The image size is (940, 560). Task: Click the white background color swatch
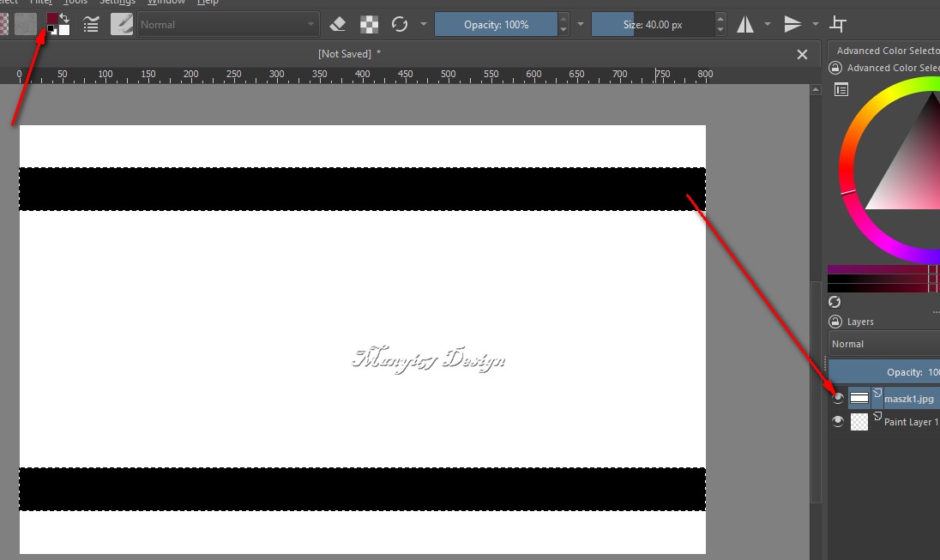[64, 29]
